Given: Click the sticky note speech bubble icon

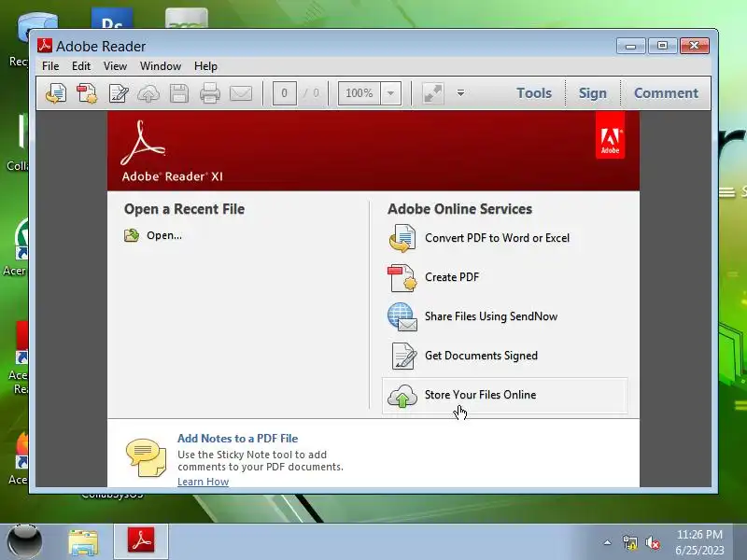Looking at the screenshot, I should (146, 457).
